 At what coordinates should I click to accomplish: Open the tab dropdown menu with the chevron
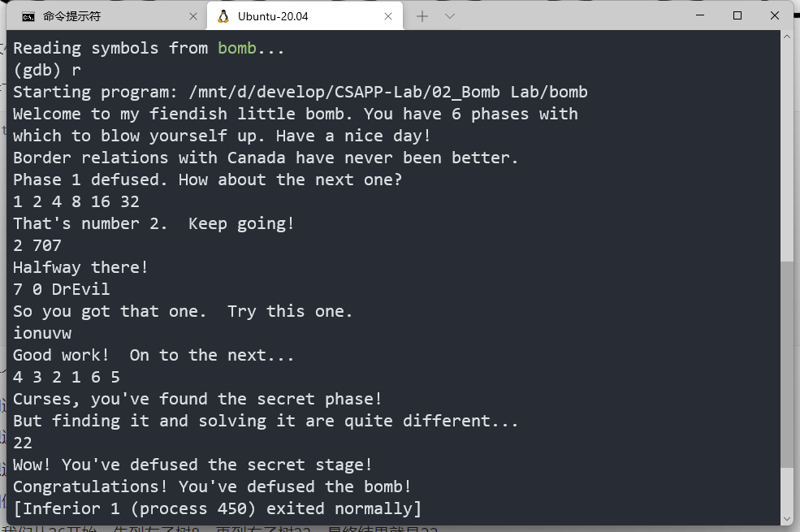[449, 15]
